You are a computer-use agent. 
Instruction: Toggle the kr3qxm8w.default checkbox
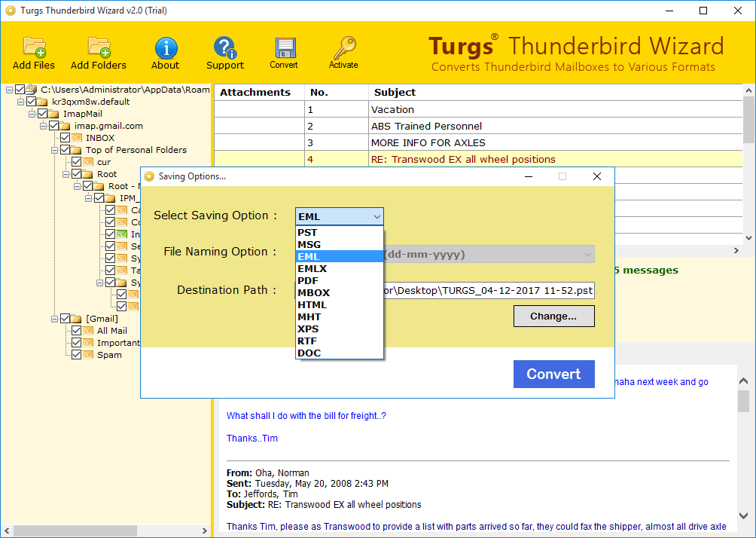tap(32, 102)
